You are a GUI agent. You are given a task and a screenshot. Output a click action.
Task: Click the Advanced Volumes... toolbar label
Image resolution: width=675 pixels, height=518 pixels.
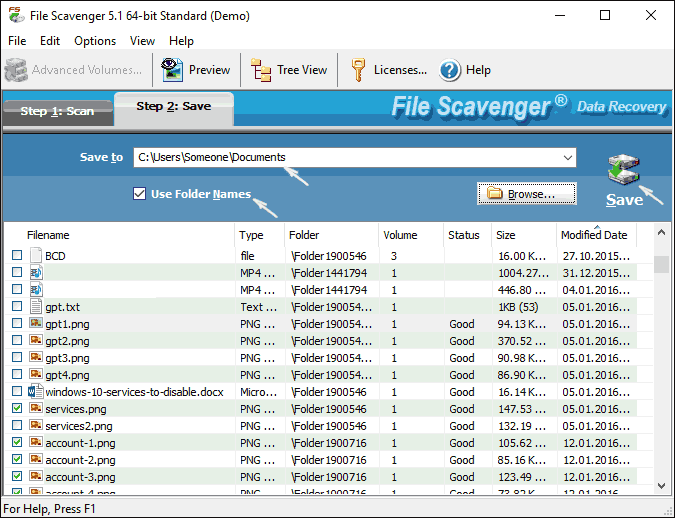tap(87, 70)
